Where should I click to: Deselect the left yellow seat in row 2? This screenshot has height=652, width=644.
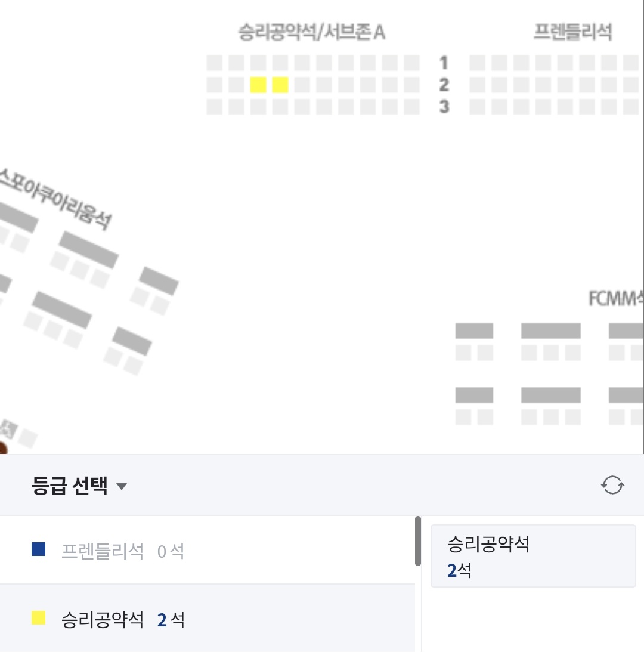[x=258, y=85]
